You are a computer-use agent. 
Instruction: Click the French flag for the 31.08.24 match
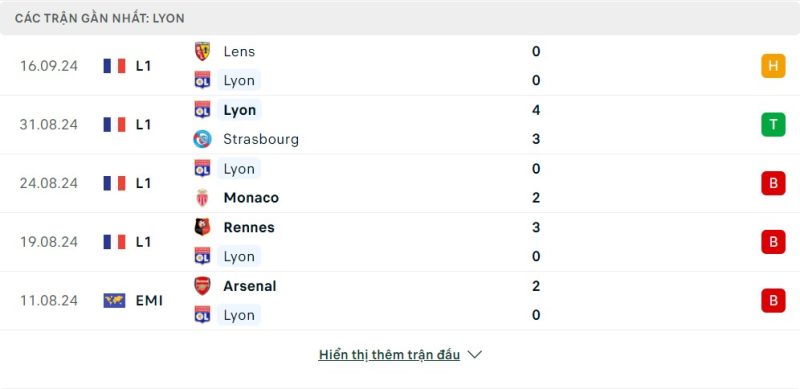[114, 125]
